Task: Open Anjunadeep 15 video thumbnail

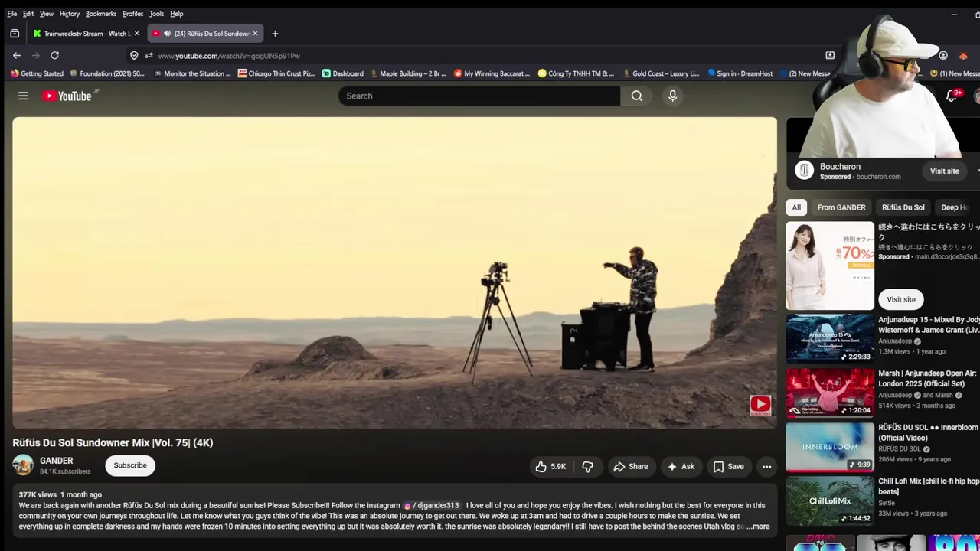Action: 830,337
